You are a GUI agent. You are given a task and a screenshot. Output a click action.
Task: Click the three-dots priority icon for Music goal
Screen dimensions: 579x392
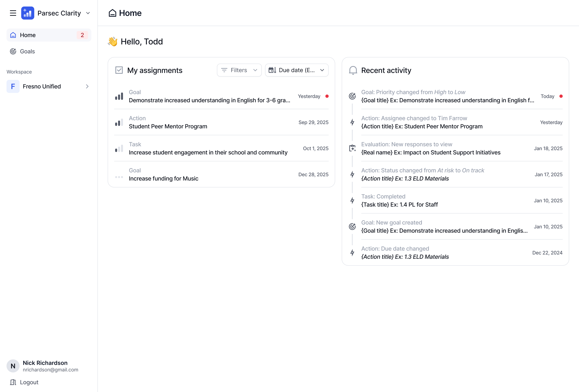point(119,177)
